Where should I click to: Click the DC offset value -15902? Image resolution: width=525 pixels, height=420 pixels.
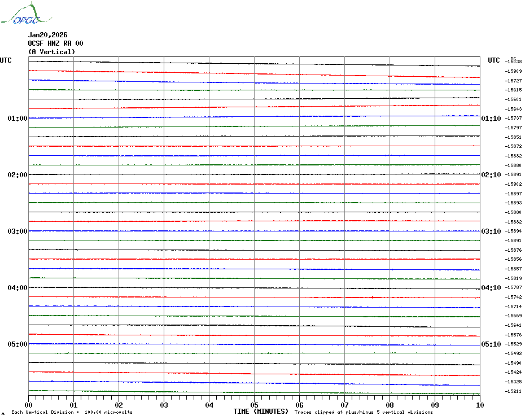513,184
